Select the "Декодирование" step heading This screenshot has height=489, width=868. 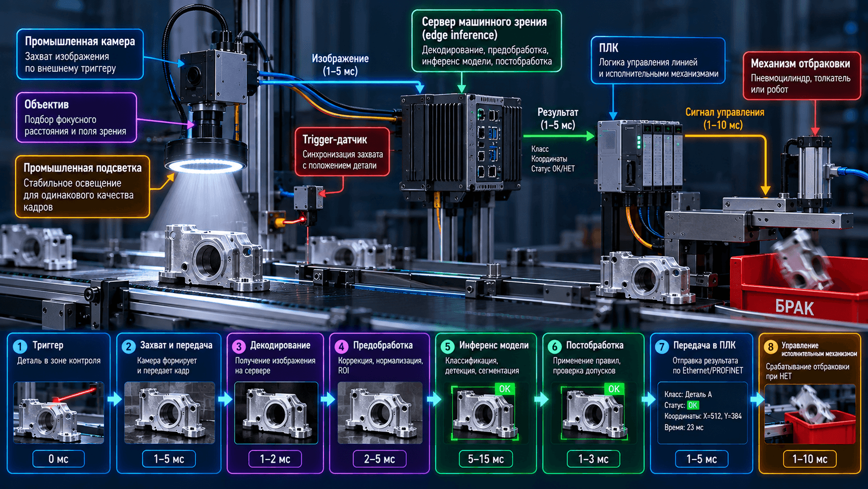pyautogui.click(x=280, y=345)
